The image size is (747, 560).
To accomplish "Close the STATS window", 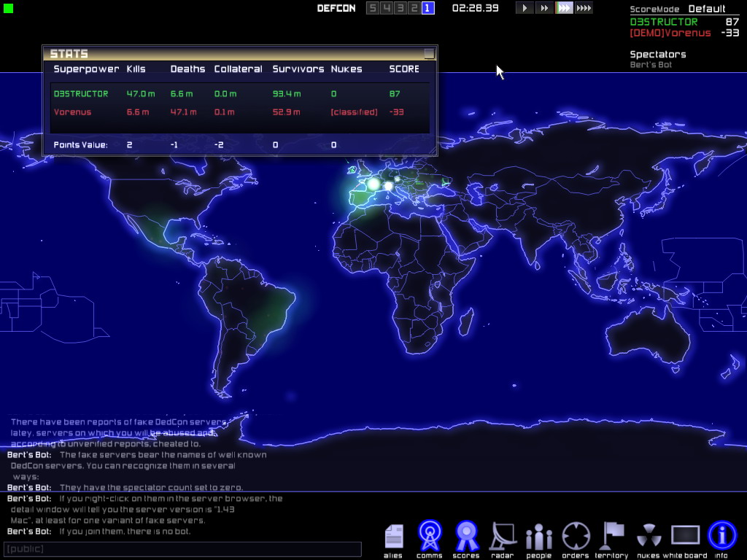I will (429, 53).
